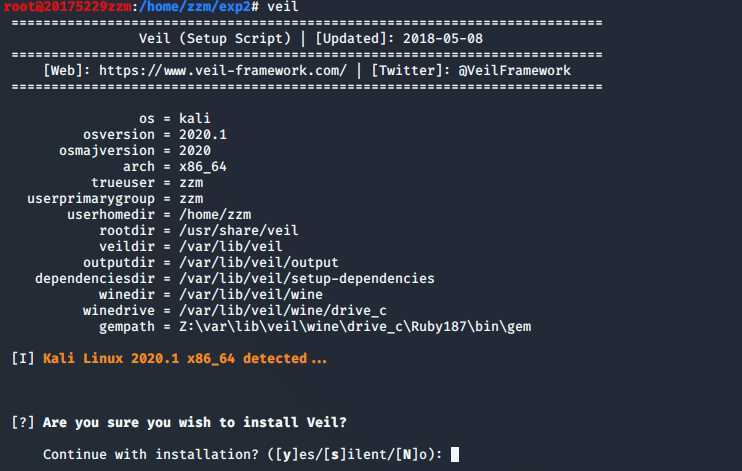Click the gempath Ruby187 gem path
This screenshot has height=471, width=742.
355,327
